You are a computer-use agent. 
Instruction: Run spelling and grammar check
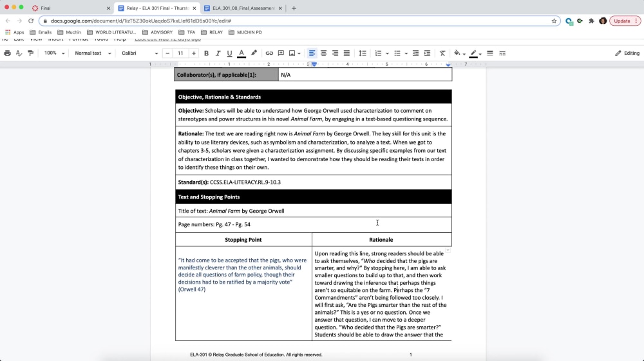click(x=19, y=53)
